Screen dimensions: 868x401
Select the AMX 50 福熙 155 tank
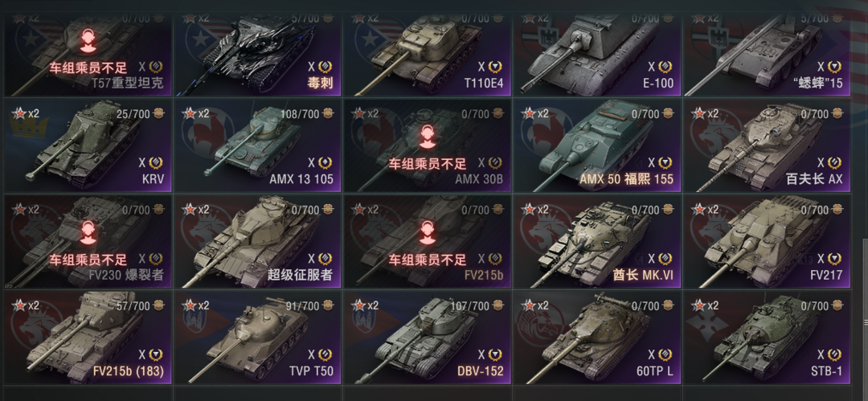tap(596, 146)
